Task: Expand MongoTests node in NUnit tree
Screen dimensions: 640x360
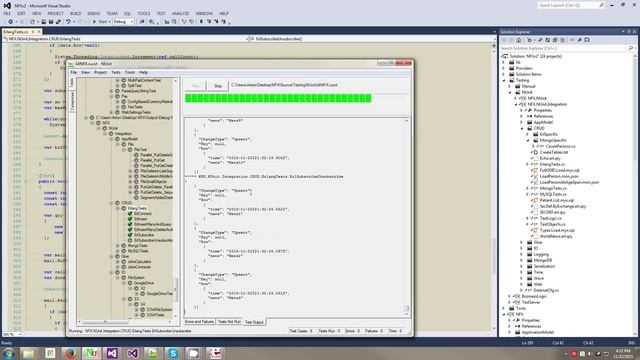Action: (x=118, y=246)
